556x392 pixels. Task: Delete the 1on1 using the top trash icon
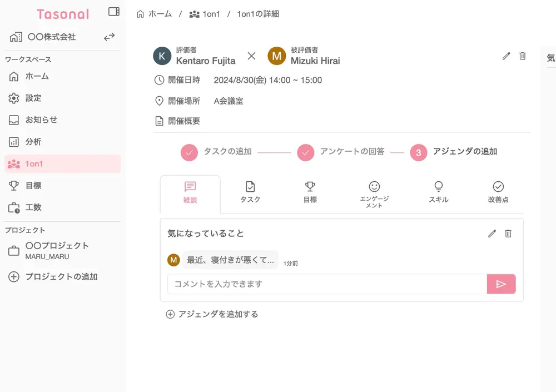coord(522,56)
